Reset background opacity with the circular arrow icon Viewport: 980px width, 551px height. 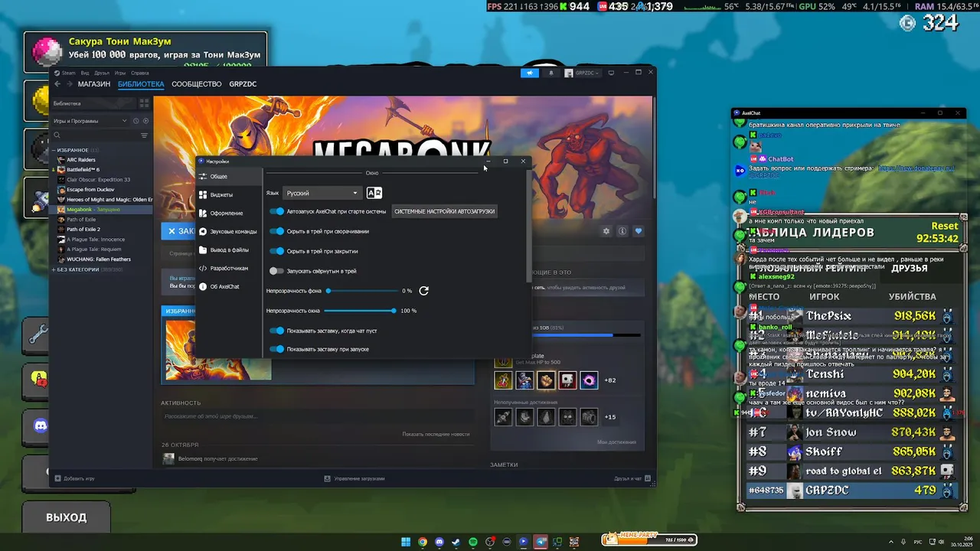[423, 291]
